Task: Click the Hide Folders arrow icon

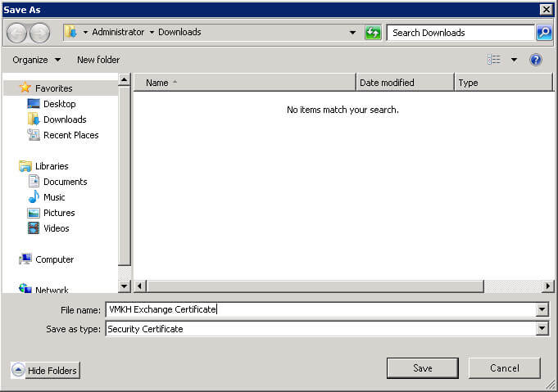Action: tap(18, 371)
